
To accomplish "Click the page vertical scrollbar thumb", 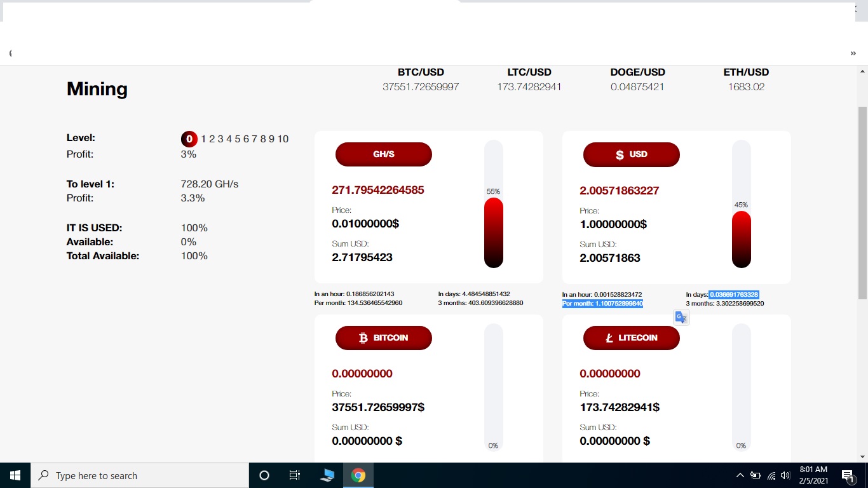I will [862, 203].
